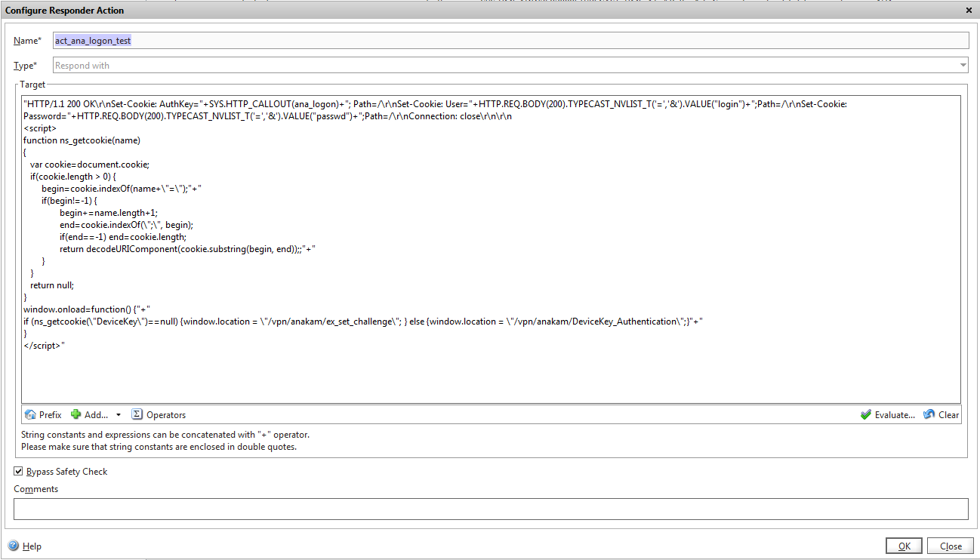
Task: Place cursor on the opening <script> line
Action: [x=40, y=128]
